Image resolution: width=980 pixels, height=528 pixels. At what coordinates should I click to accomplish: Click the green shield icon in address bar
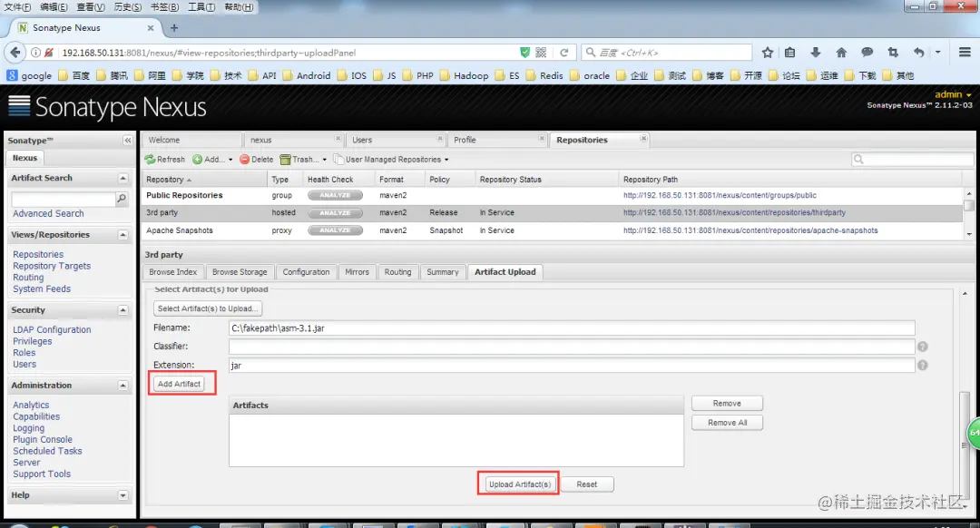click(525, 53)
